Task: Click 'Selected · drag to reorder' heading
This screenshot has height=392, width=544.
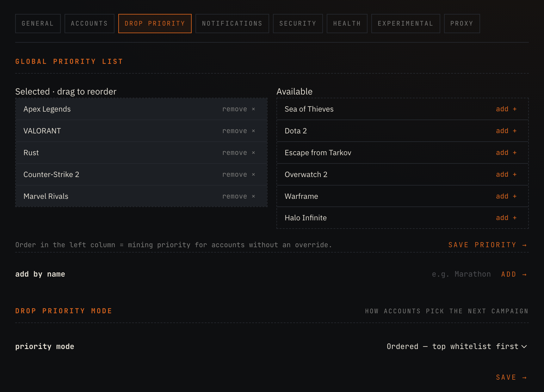Action: point(66,92)
